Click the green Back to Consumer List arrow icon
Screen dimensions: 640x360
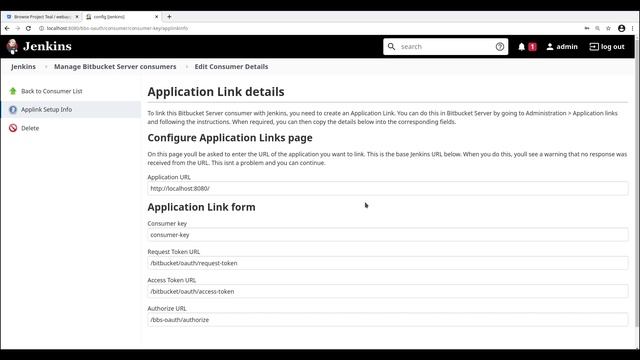[13, 91]
